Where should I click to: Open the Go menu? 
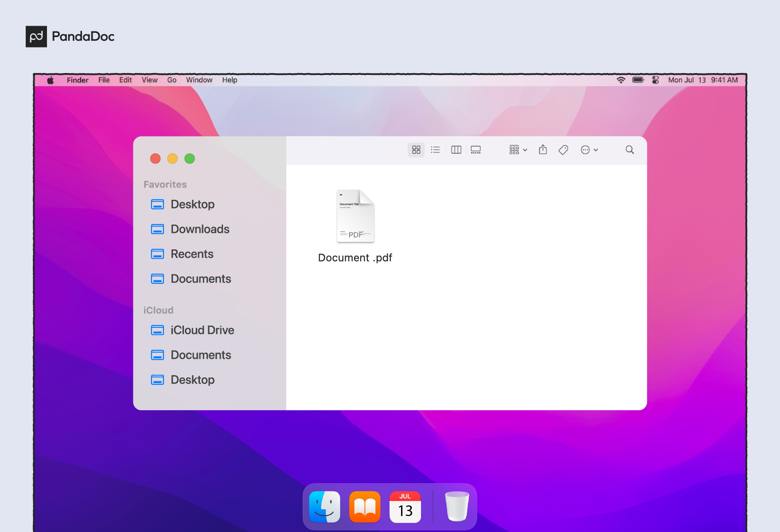coord(172,80)
